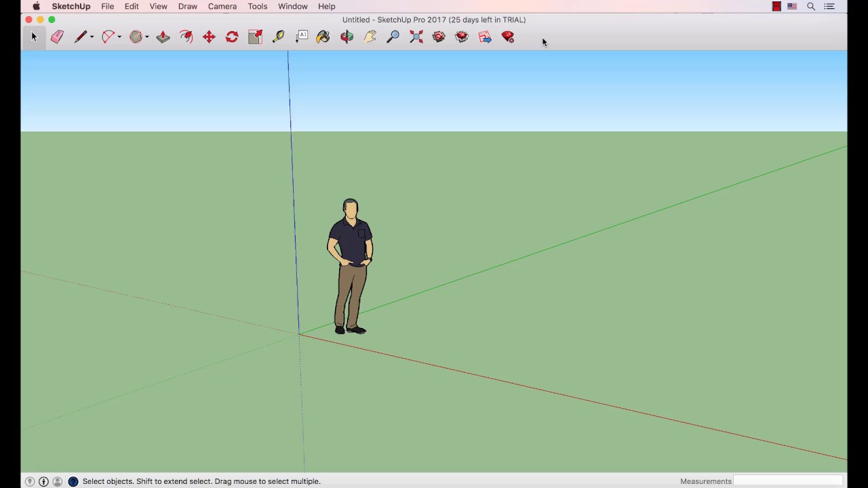Viewport: 868px width, 488px height.
Task: Select the Select arrow tool
Action: [34, 37]
